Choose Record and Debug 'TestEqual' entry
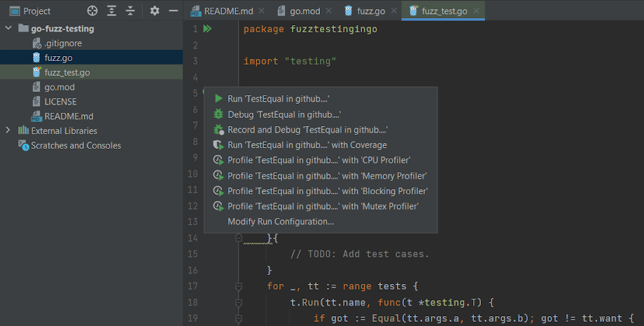The width and height of the screenshot is (644, 326). tap(321, 130)
